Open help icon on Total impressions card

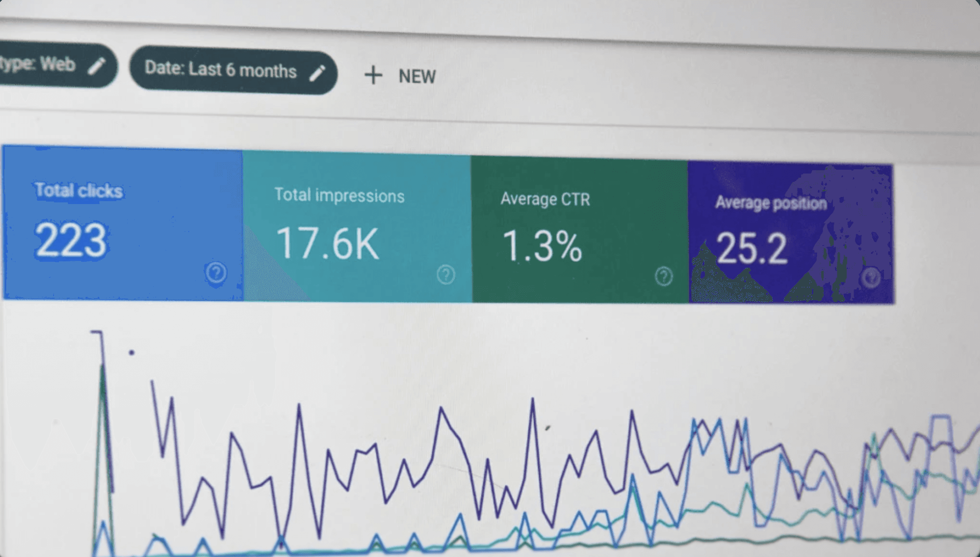(x=446, y=275)
